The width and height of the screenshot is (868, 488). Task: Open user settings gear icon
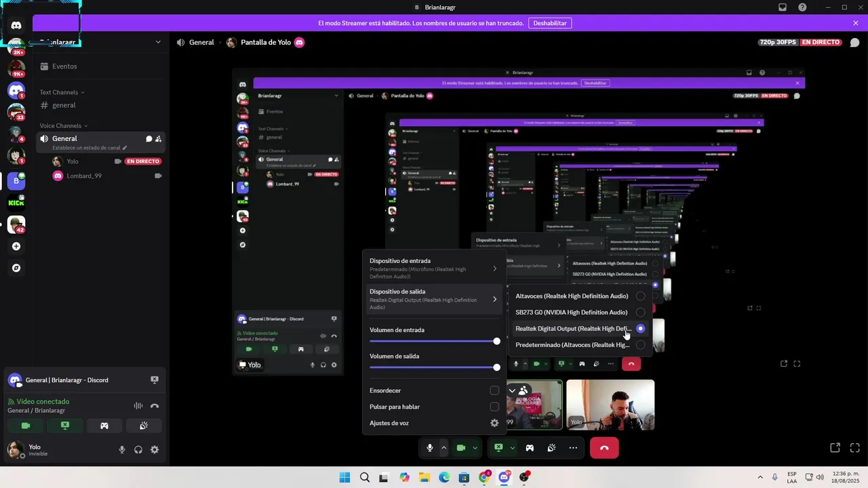pos(155,449)
